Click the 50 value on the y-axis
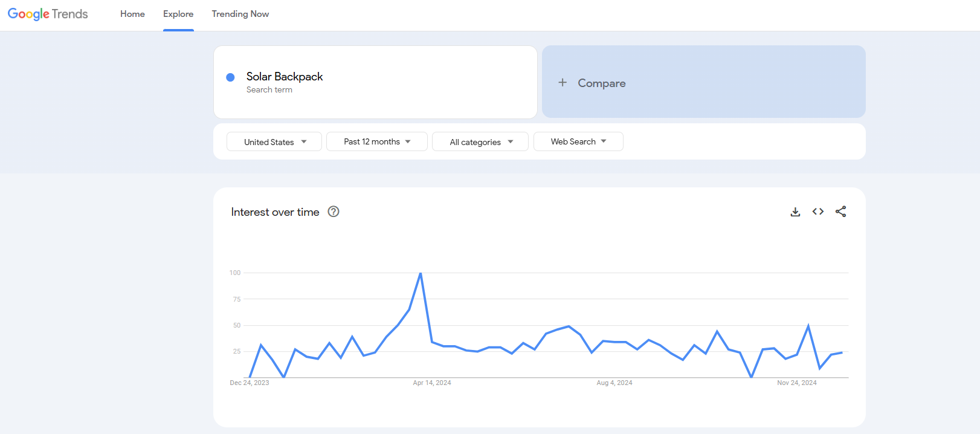This screenshot has height=434, width=980. (237, 325)
